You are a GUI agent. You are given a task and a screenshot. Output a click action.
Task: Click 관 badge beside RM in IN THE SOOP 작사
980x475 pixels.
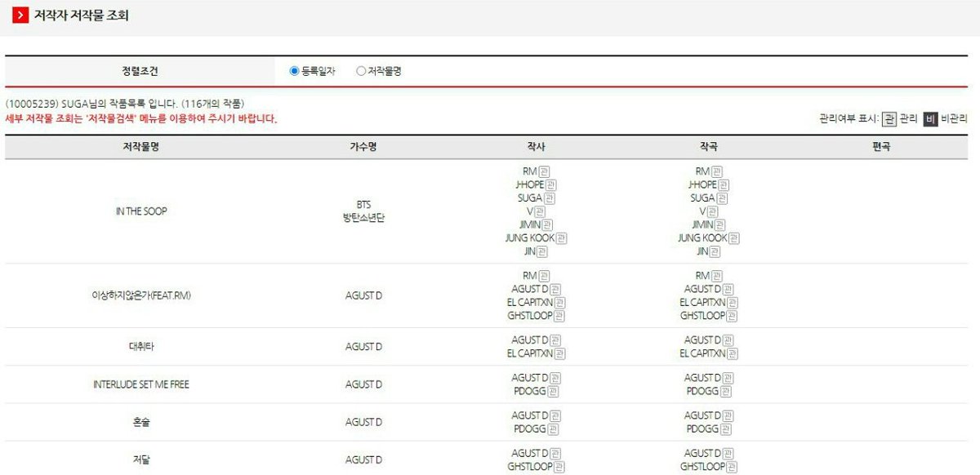coord(545,171)
